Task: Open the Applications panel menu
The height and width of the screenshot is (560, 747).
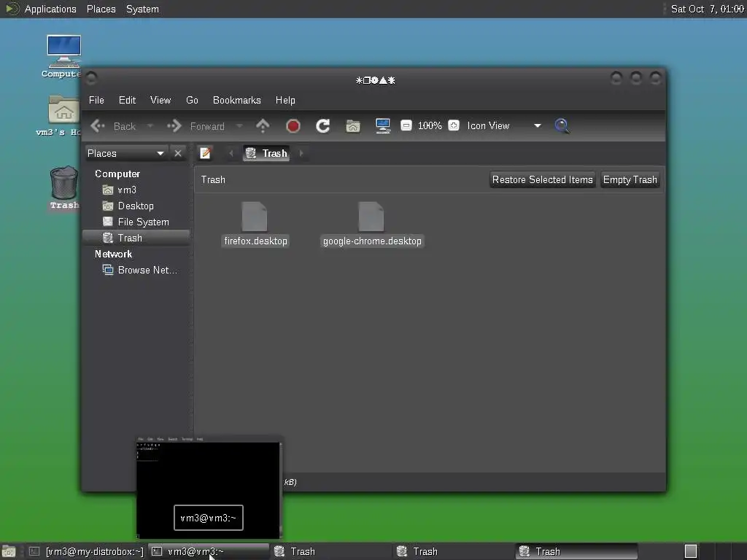Action: point(50,9)
